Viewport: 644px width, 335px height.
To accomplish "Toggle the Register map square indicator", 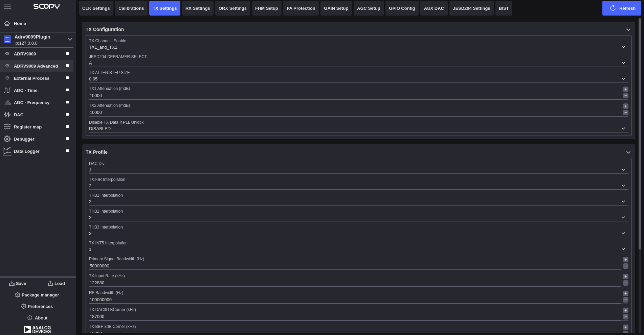I will click(67, 126).
